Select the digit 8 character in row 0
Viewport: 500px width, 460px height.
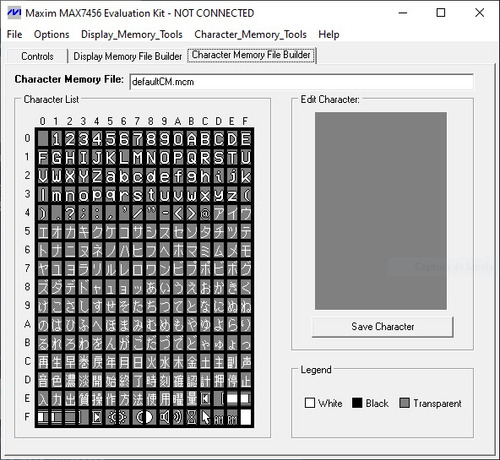(x=151, y=139)
